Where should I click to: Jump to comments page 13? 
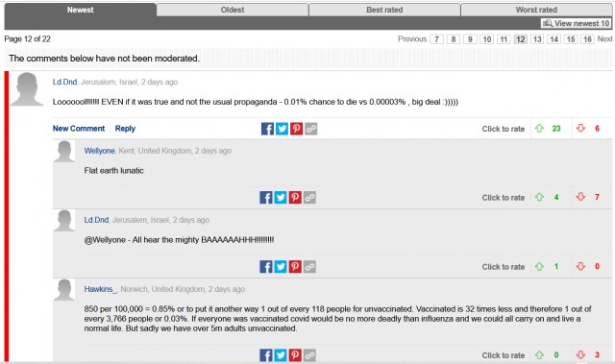tap(537, 39)
